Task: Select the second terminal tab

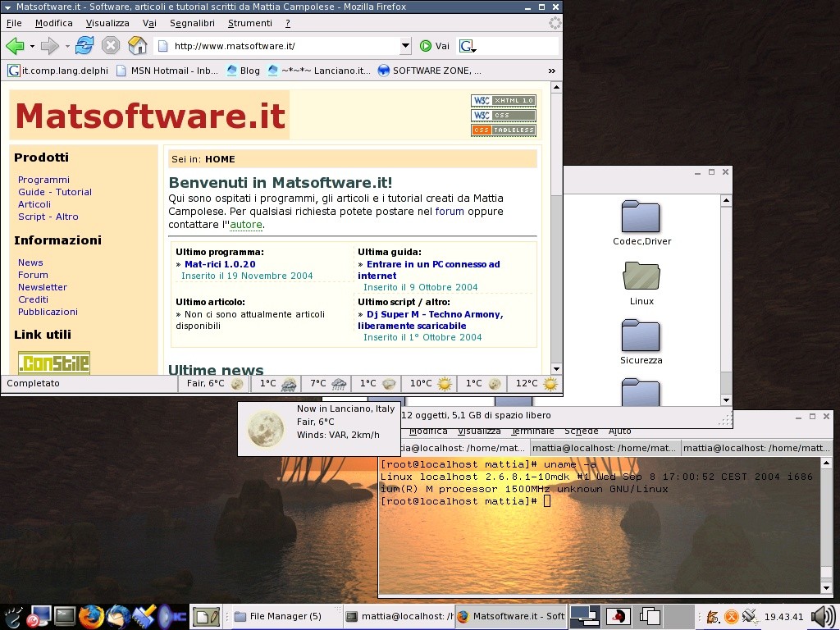Action: click(605, 448)
